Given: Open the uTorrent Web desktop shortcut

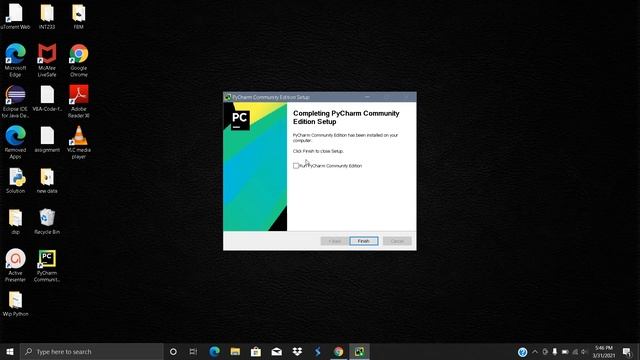Looking at the screenshot, I should coord(15,16).
